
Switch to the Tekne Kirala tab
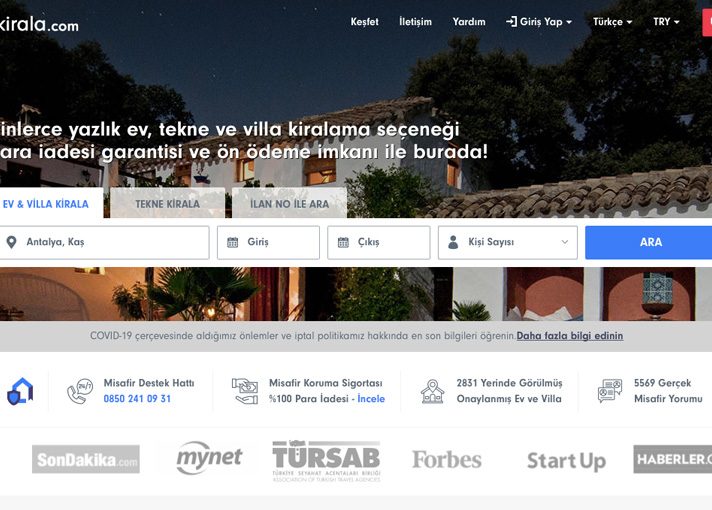pos(168,203)
